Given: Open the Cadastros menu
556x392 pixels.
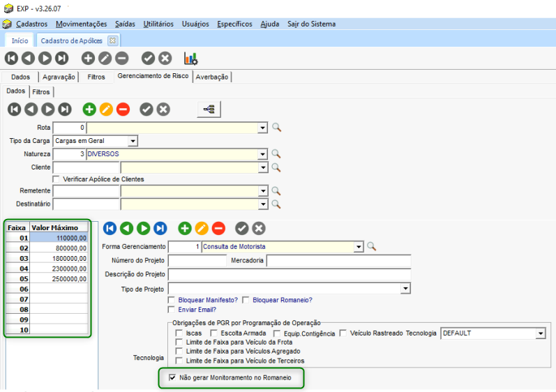Looking at the screenshot, I should [x=31, y=24].
